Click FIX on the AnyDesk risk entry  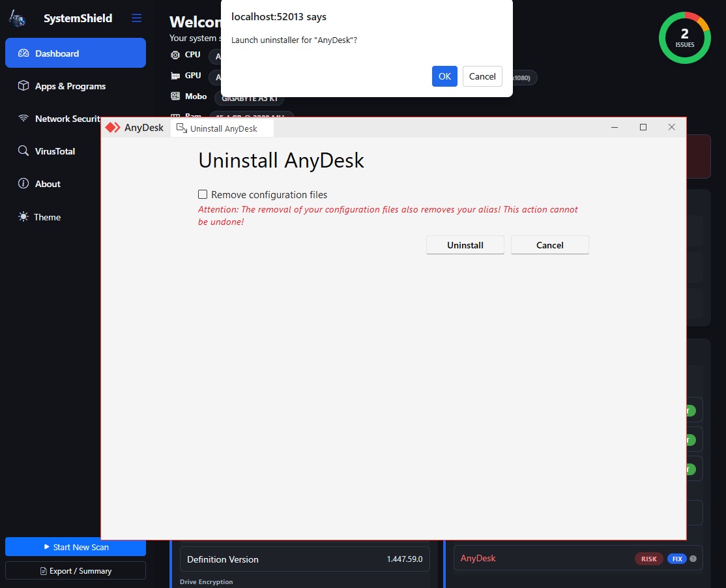click(x=676, y=559)
